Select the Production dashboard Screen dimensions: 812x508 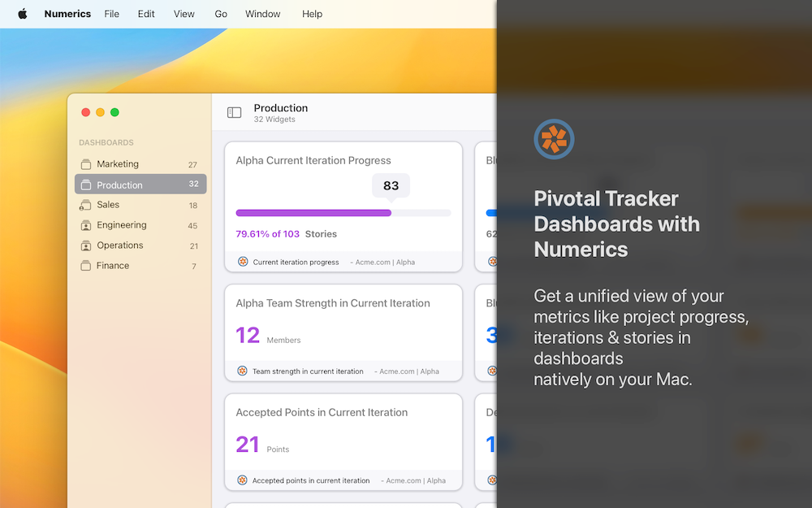tap(140, 184)
